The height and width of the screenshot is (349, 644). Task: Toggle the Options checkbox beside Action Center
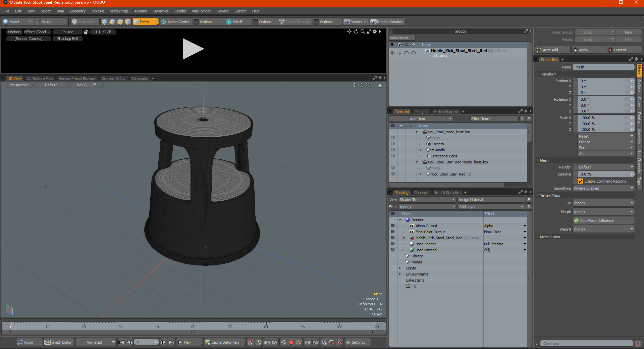pos(197,22)
